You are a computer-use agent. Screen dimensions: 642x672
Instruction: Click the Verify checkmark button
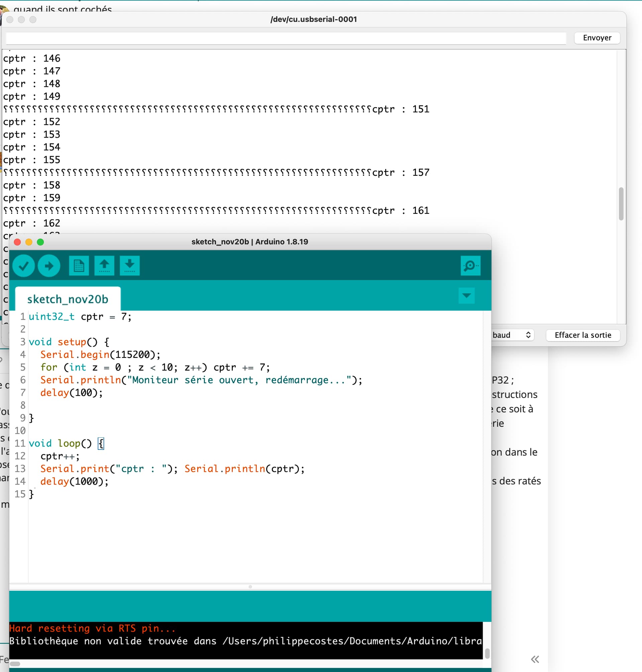point(23,266)
